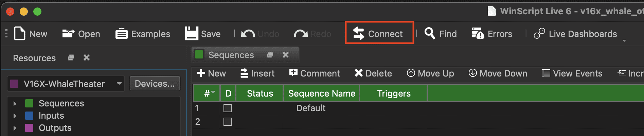Open Live Dashboards

[x=575, y=34]
